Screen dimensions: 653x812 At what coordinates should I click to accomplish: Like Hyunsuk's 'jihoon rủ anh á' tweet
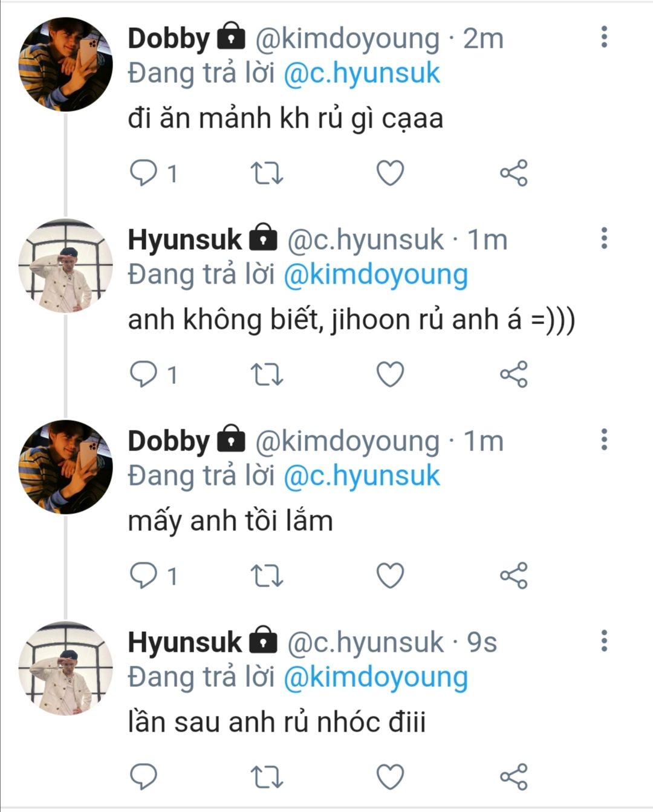(x=390, y=375)
